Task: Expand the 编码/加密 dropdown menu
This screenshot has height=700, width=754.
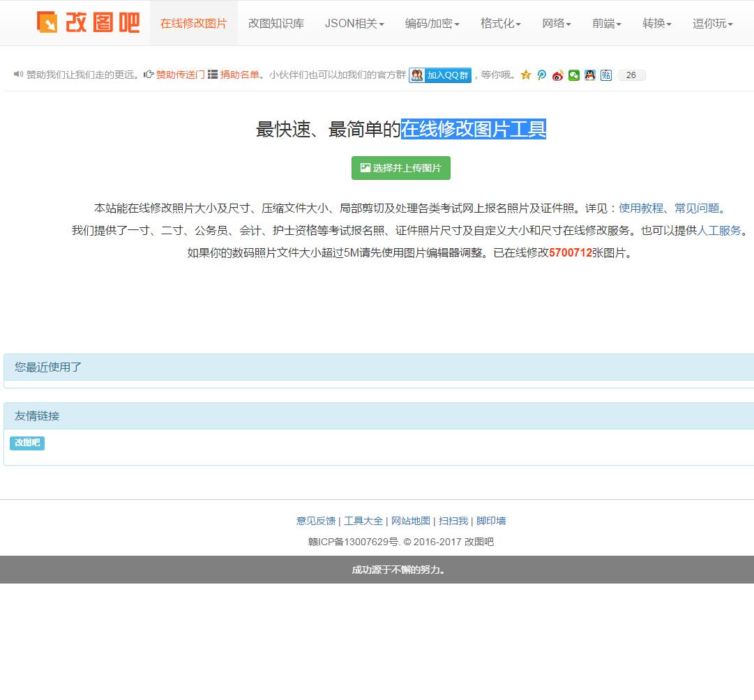Action: [x=432, y=23]
